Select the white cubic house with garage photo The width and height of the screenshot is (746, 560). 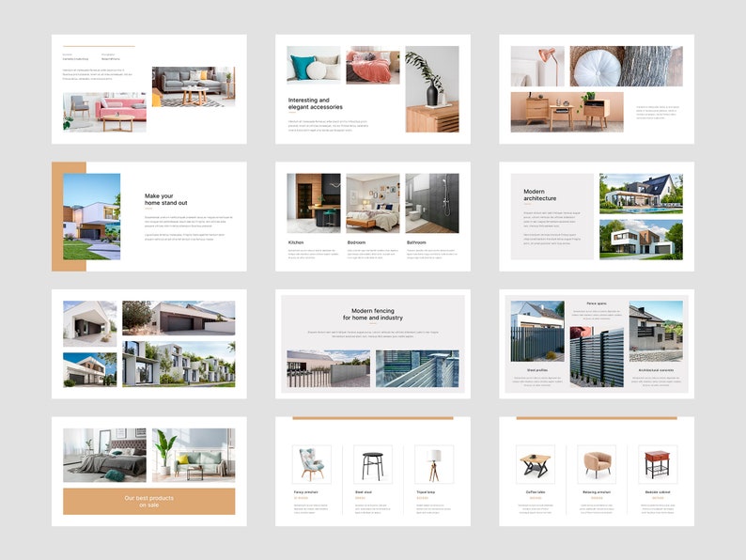pyautogui.click(x=641, y=240)
